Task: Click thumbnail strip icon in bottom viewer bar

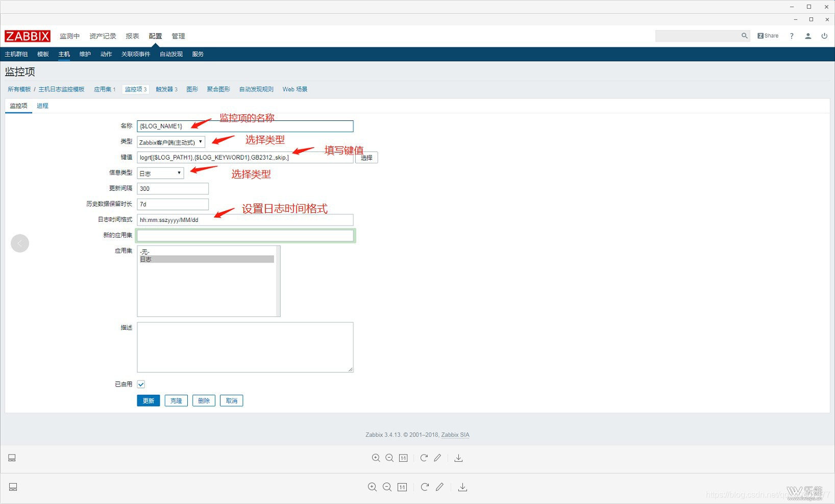Action: click(13, 487)
